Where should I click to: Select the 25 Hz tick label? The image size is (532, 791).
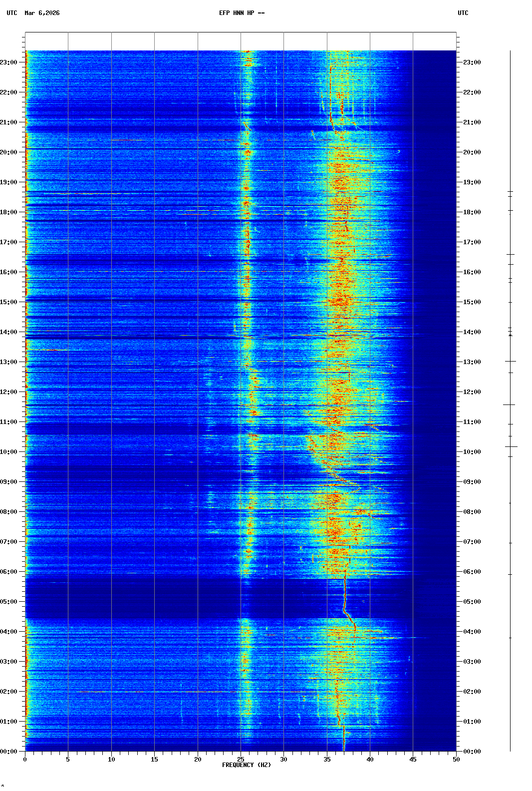[x=241, y=760]
